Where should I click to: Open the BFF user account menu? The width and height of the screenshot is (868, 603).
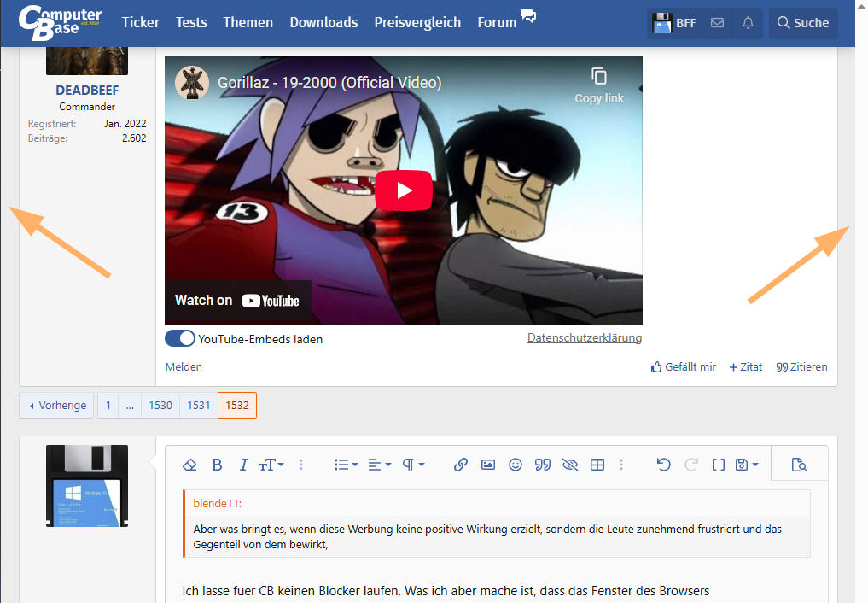(x=674, y=23)
